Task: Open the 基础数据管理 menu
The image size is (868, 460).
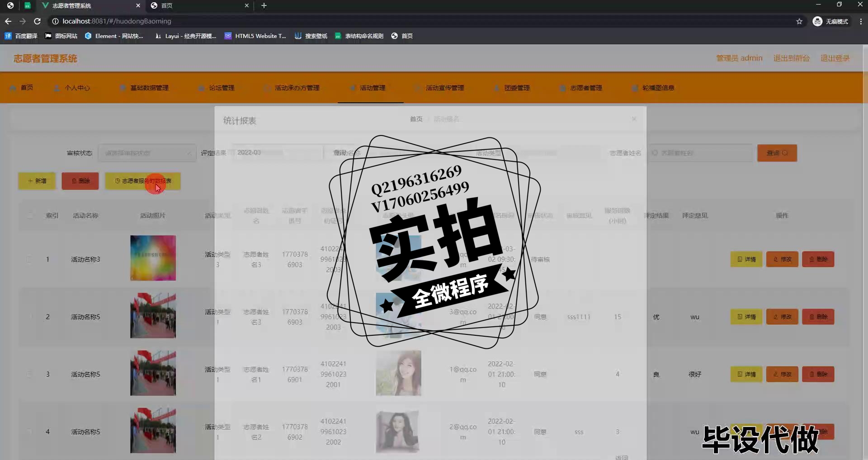Action: click(x=144, y=88)
